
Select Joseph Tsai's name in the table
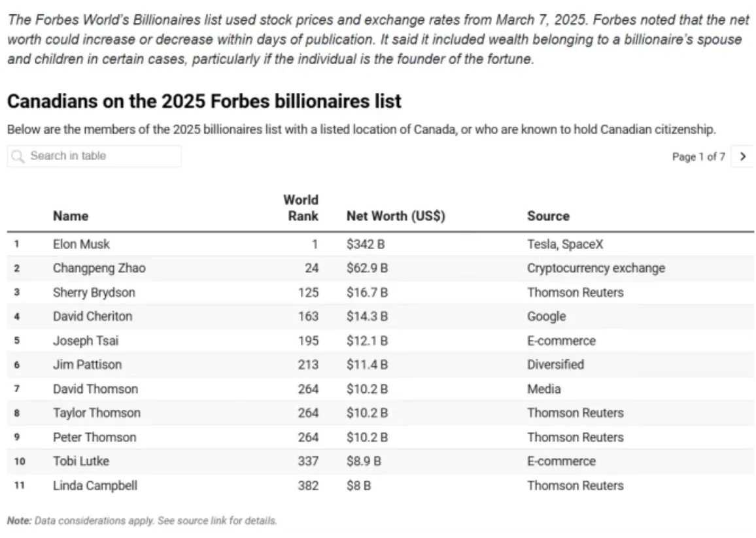[x=86, y=341]
